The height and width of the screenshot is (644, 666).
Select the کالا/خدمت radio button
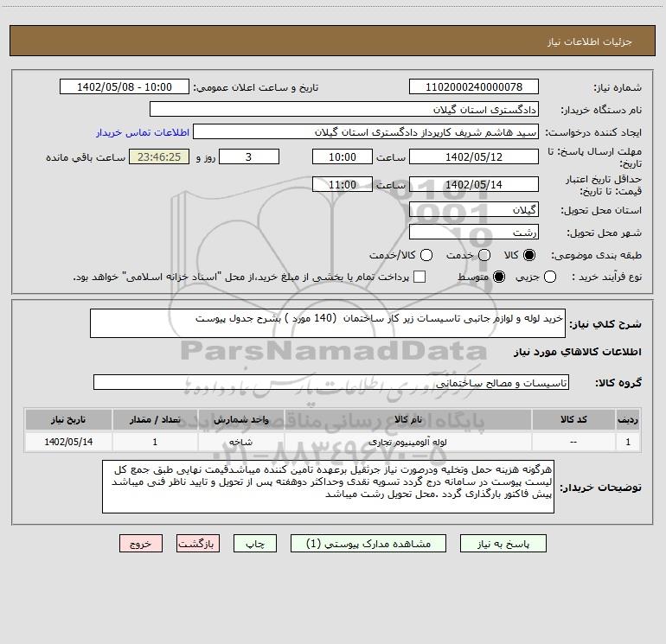click(426, 255)
